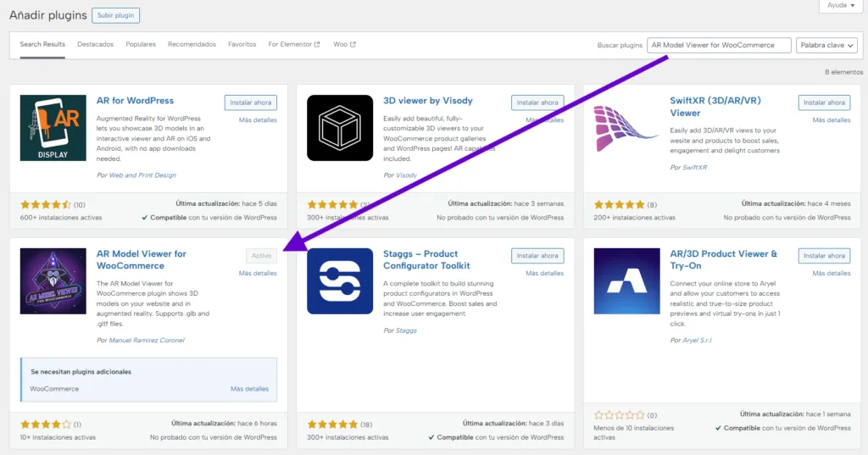This screenshot has height=455, width=868.
Task: Switch to the Populares tab
Action: click(x=141, y=44)
